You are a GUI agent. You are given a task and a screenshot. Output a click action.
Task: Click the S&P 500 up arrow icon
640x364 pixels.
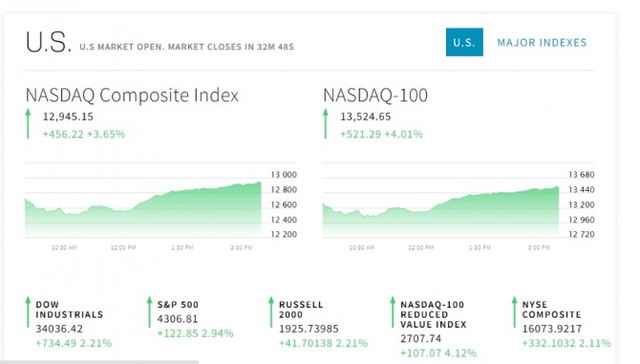pos(149,311)
